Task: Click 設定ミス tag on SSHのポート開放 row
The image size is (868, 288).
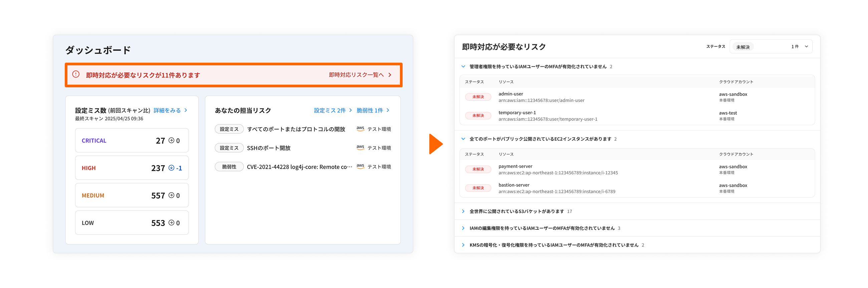Action: (x=229, y=148)
